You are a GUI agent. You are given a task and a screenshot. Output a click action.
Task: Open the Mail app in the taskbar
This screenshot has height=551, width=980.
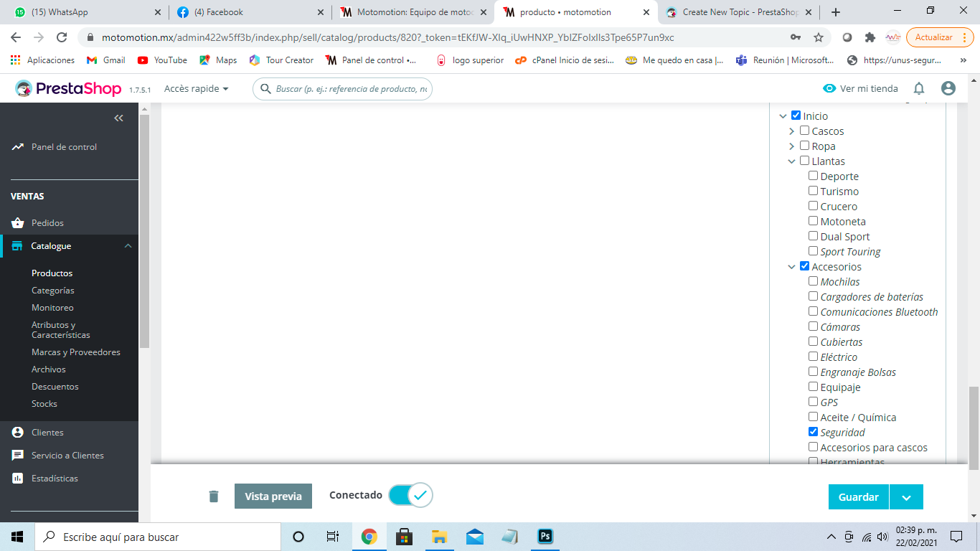point(474,537)
